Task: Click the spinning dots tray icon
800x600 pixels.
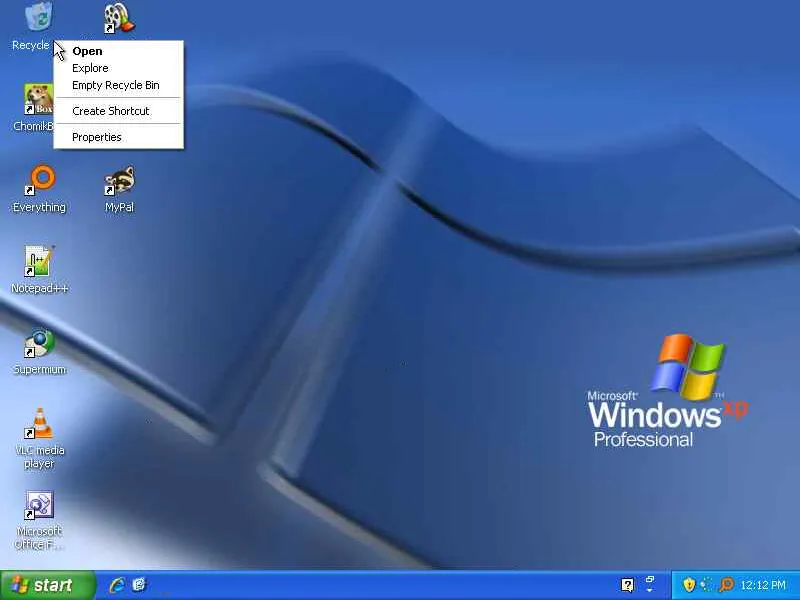Action: 707,584
